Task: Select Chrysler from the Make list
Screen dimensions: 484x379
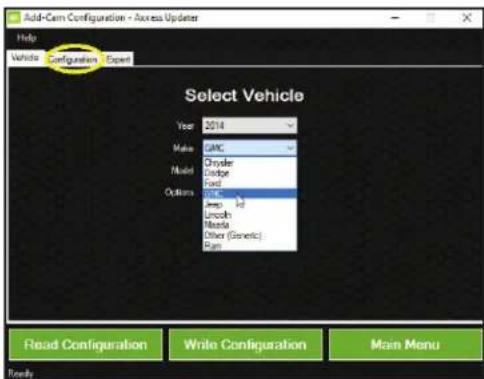Action: pos(249,163)
